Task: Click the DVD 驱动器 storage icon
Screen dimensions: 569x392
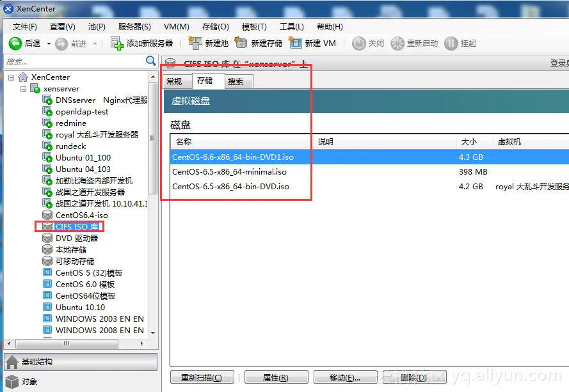Action: click(x=47, y=239)
